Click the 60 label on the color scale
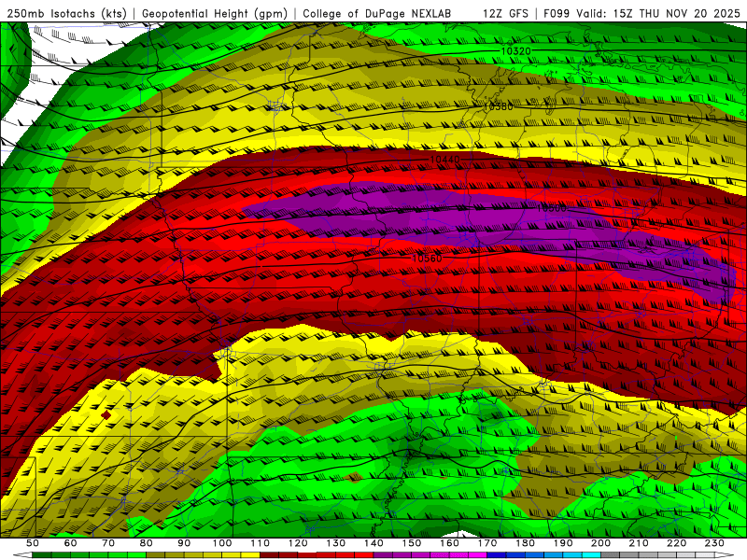Image resolution: width=747 pixels, height=560 pixels. pyautogui.click(x=70, y=543)
